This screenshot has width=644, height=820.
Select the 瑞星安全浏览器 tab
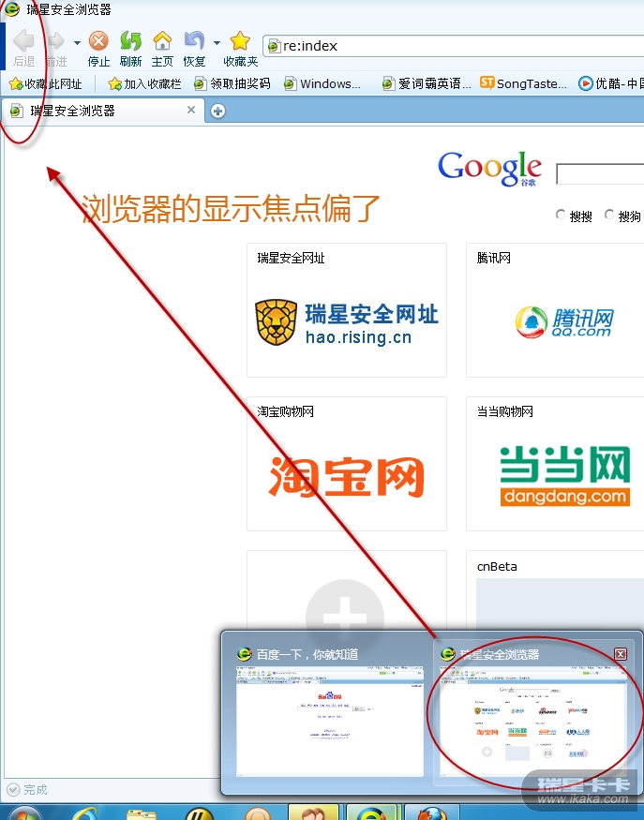(x=102, y=111)
